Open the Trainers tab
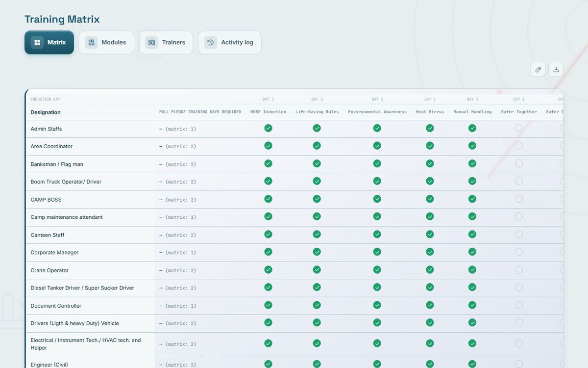This screenshot has width=588, height=368. tap(166, 42)
